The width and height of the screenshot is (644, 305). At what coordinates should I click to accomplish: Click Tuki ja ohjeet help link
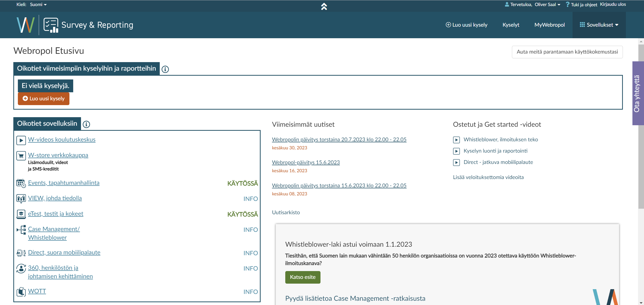tap(584, 5)
